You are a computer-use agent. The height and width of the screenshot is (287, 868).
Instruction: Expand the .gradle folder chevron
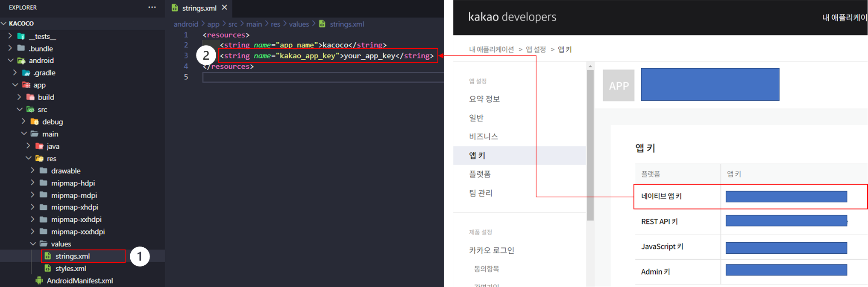[x=15, y=73]
